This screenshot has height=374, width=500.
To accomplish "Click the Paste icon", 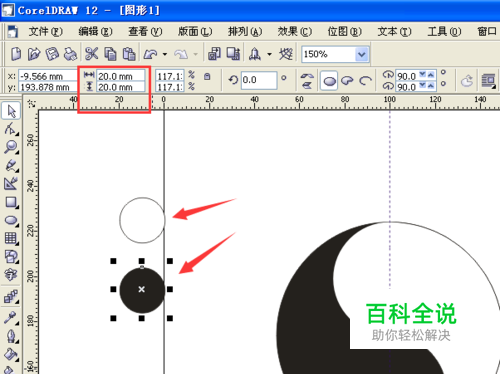I will (x=129, y=54).
